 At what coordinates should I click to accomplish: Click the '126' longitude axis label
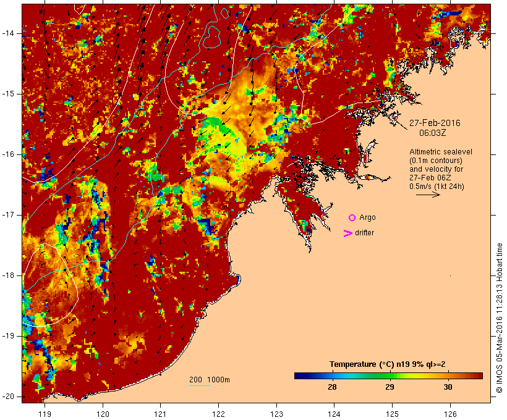450,414
